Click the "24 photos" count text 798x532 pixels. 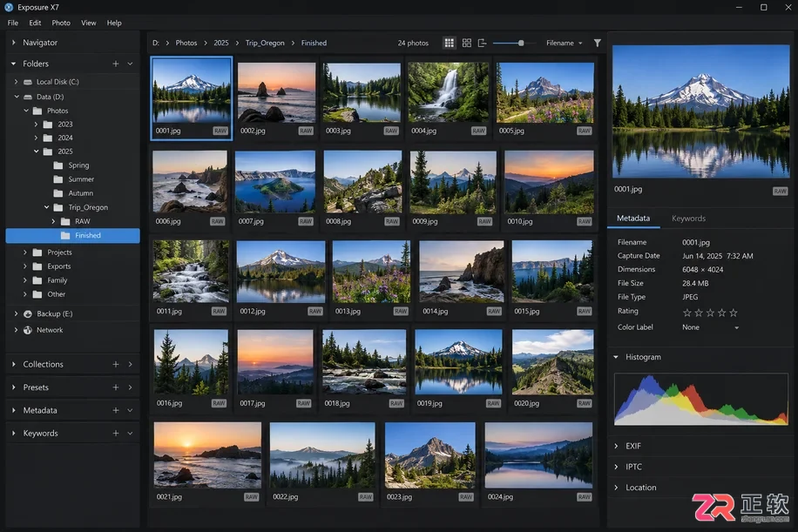[413, 44]
